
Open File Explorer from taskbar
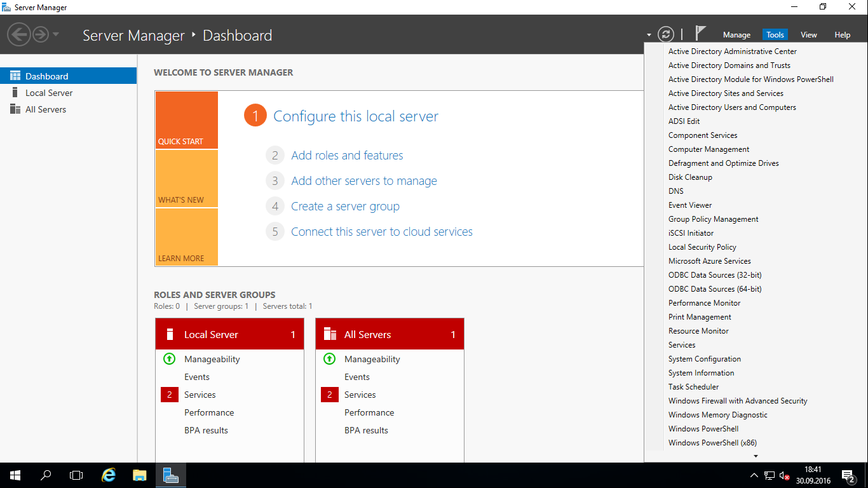pyautogui.click(x=140, y=475)
